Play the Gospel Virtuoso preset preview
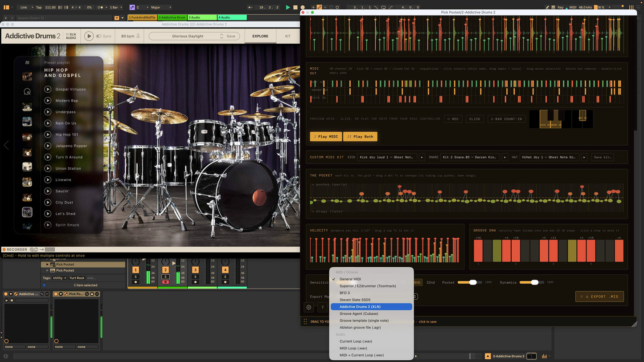This screenshot has width=644, height=362. pyautogui.click(x=48, y=89)
